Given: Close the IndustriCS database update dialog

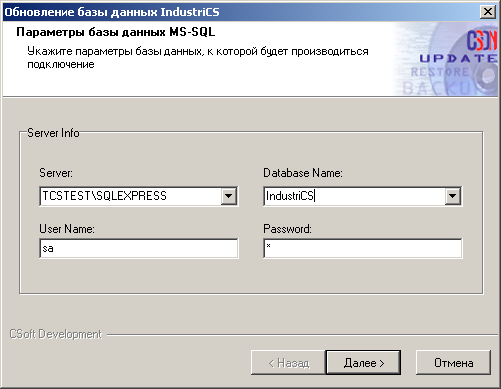Looking at the screenshot, I should click(487, 12).
